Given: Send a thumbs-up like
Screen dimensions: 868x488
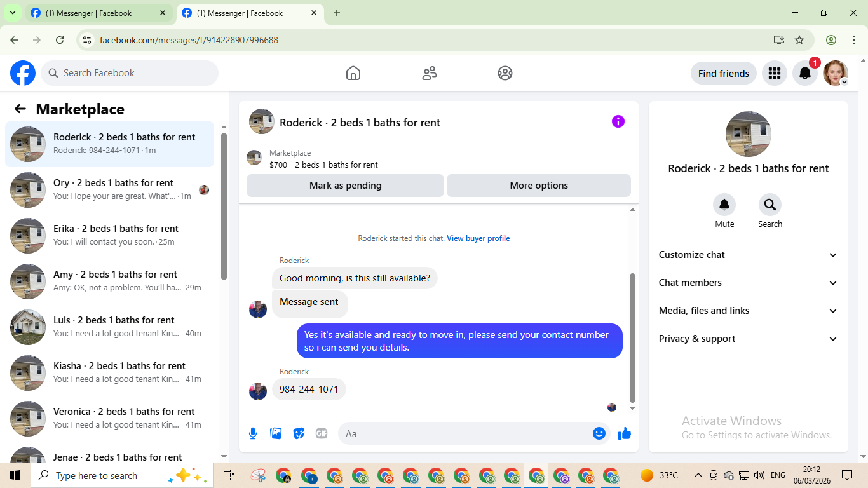Looking at the screenshot, I should click(x=625, y=433).
